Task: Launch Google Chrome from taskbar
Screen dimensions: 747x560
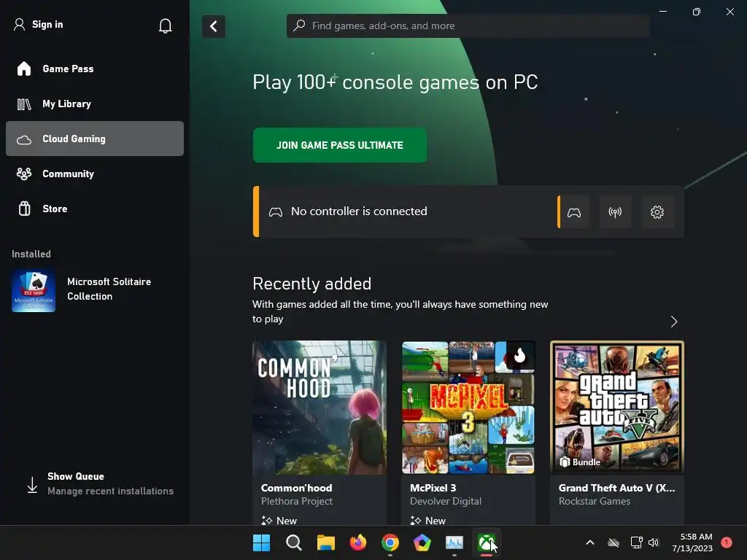Action: [x=390, y=542]
